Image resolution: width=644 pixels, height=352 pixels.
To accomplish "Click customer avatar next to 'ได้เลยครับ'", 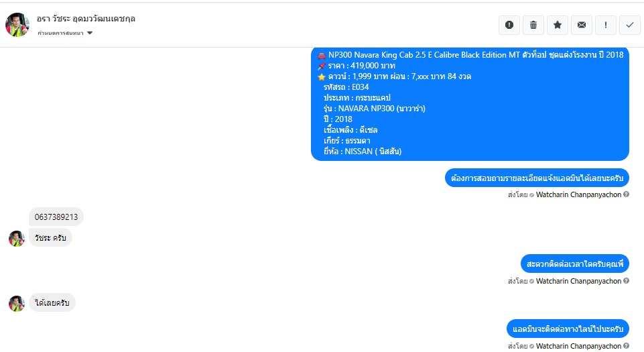I will 17,304.
